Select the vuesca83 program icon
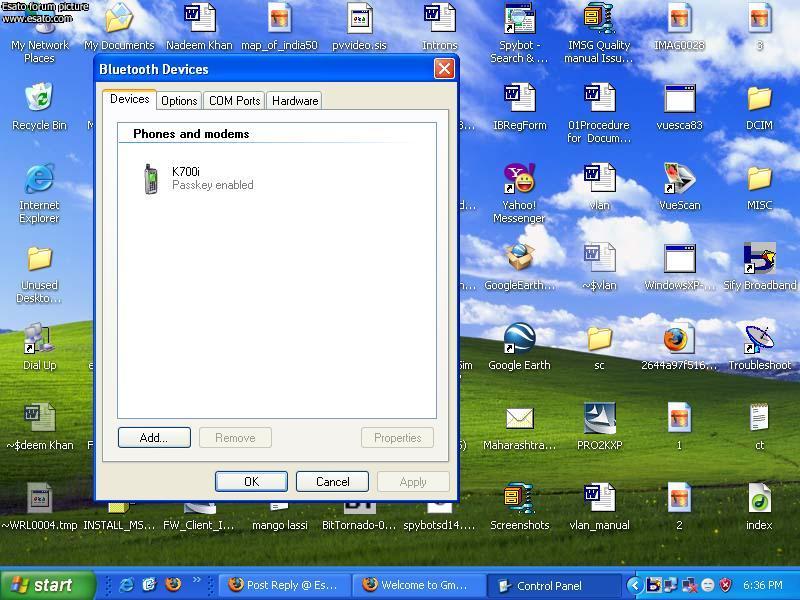800x600 pixels. coord(679,98)
